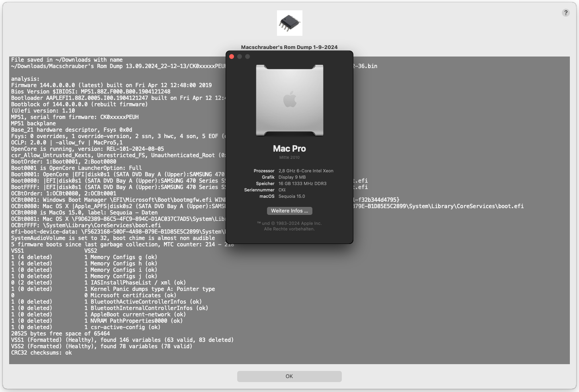Open the help question mark button
Image resolution: width=579 pixels, height=392 pixels.
tap(565, 13)
